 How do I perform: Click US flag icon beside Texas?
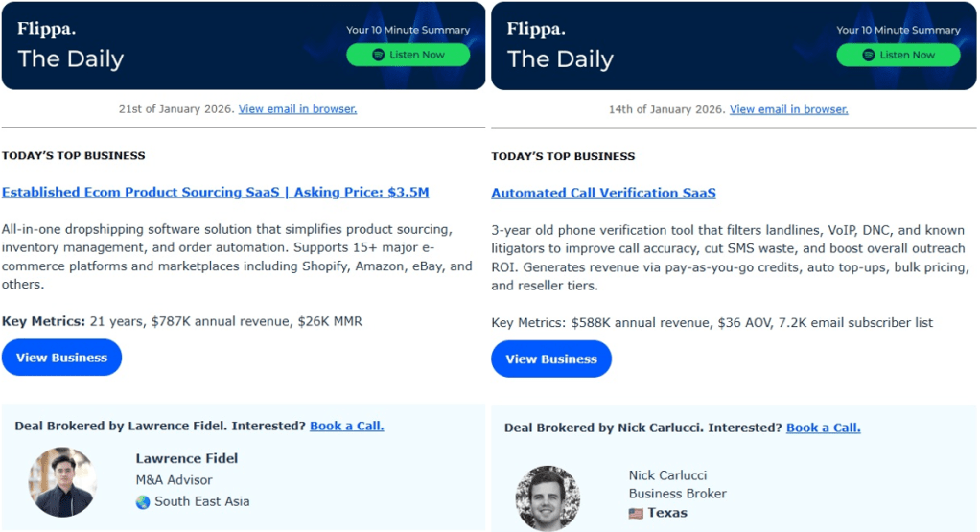coord(636,513)
